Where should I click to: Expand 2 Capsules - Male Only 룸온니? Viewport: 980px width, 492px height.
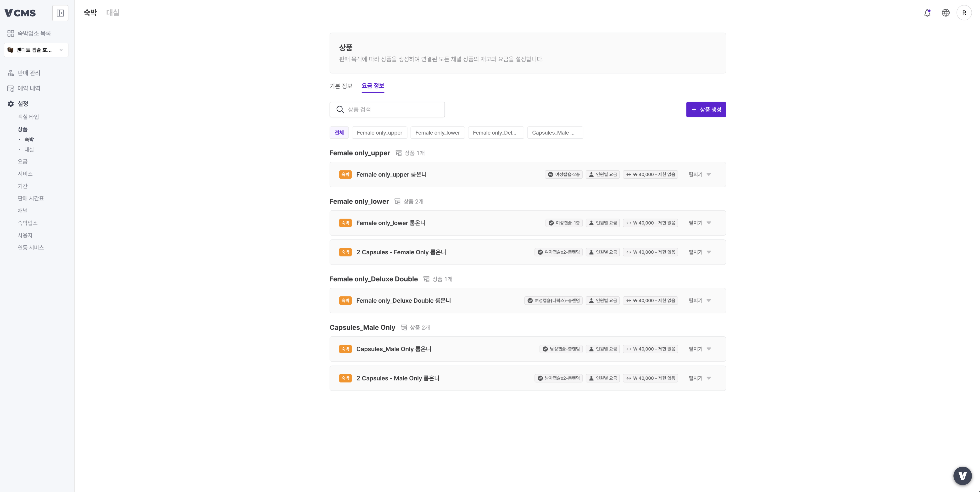pyautogui.click(x=699, y=378)
